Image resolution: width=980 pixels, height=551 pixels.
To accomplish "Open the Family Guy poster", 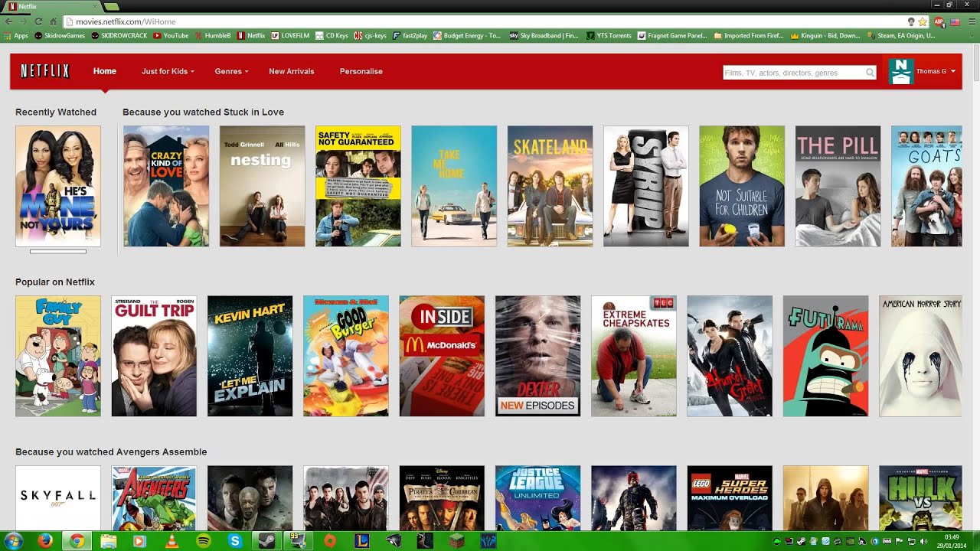I will pos(58,356).
